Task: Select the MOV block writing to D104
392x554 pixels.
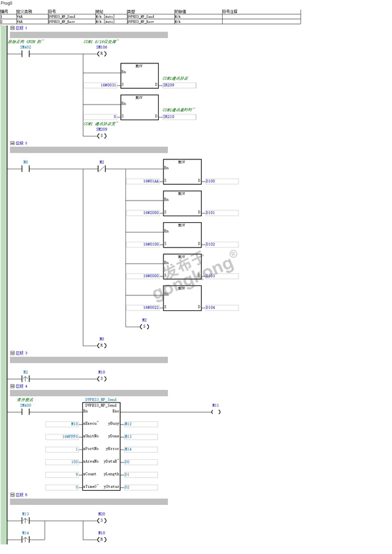Action: [182, 298]
